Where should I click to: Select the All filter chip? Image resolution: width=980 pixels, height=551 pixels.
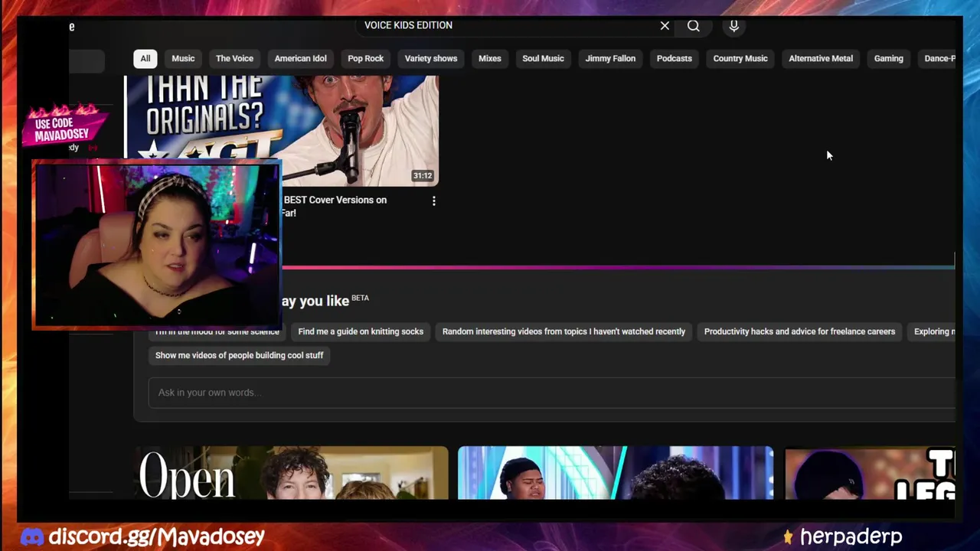pyautogui.click(x=145, y=59)
